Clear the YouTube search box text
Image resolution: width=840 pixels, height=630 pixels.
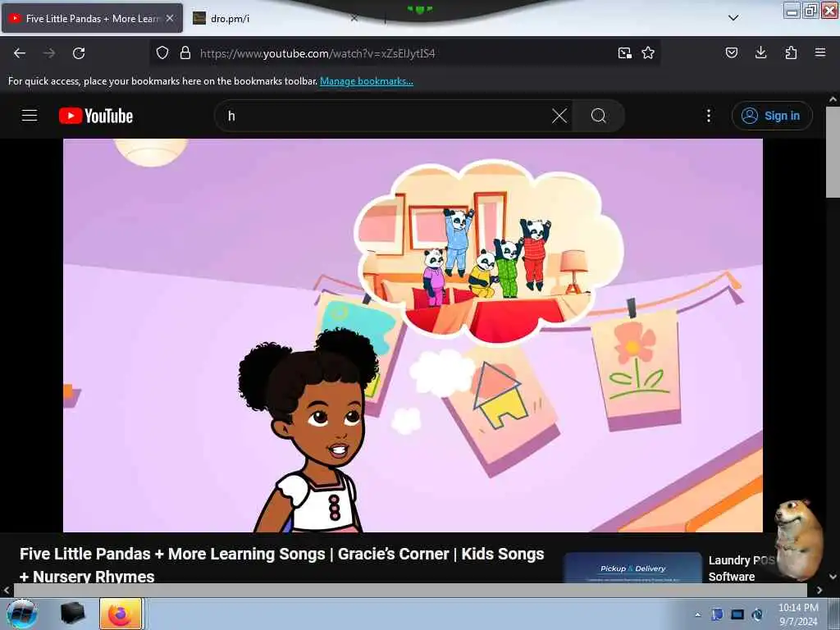pos(559,116)
